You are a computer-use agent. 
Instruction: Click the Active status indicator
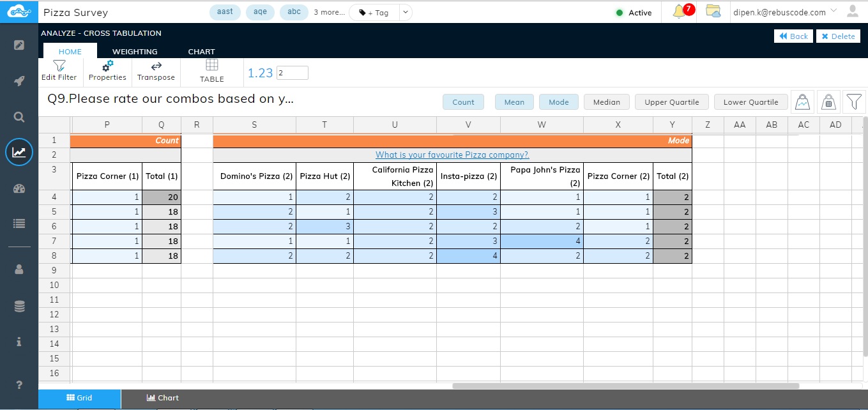(634, 13)
